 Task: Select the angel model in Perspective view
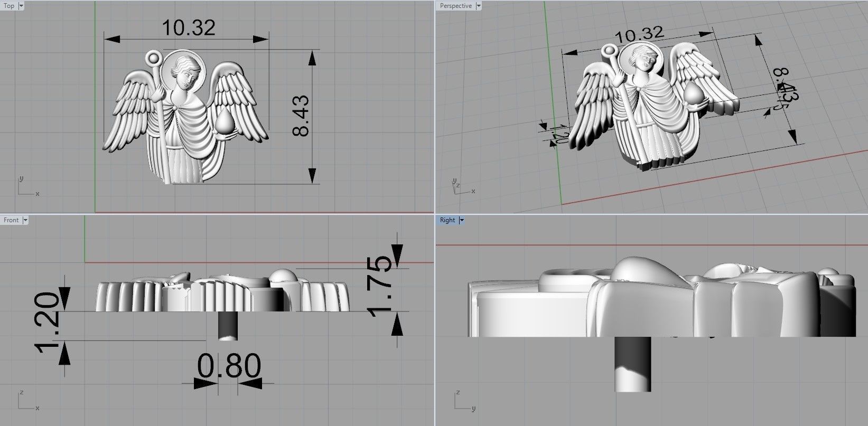tap(654, 107)
